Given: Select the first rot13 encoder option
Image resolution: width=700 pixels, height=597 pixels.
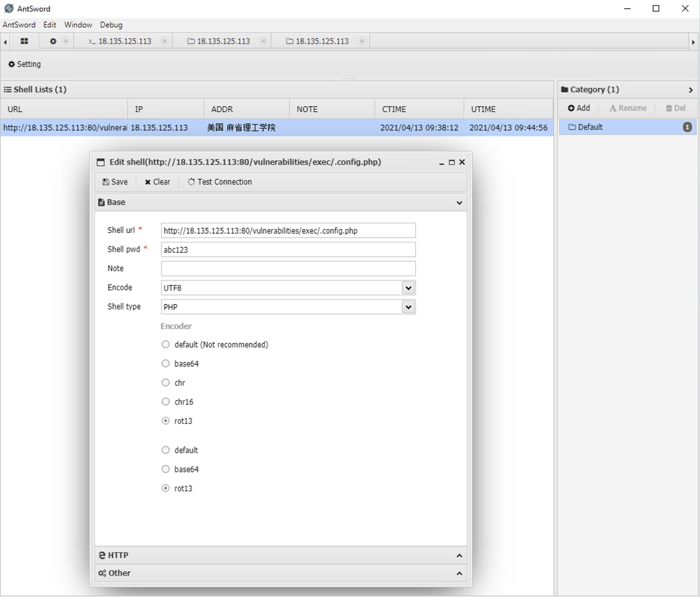Looking at the screenshot, I should [x=165, y=421].
